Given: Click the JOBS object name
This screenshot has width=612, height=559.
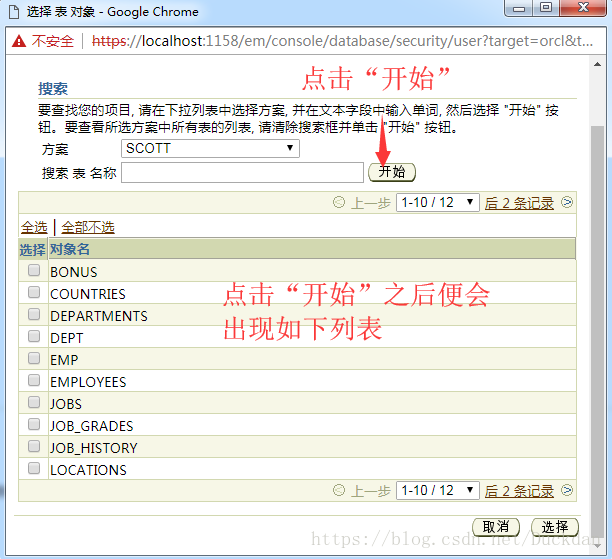Looking at the screenshot, I should coord(66,404).
